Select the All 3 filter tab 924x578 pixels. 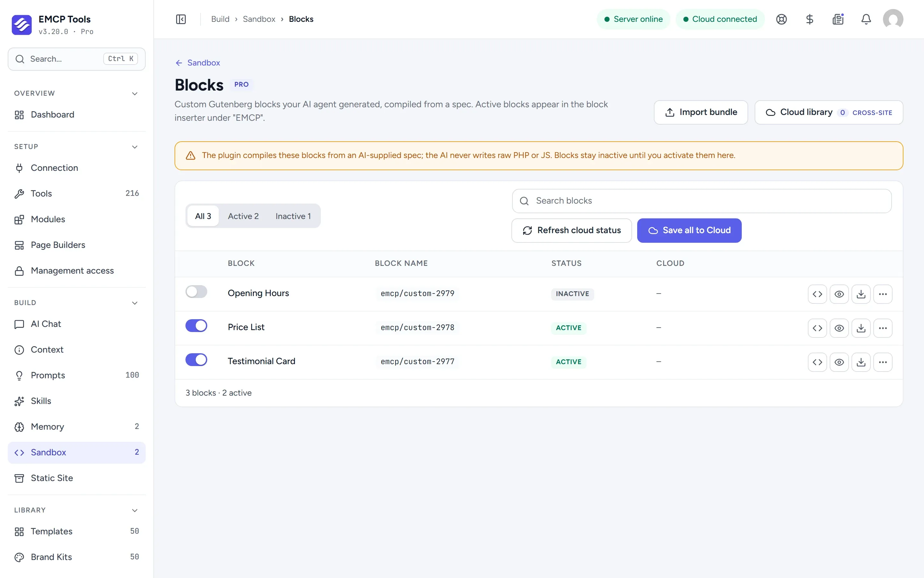click(203, 216)
